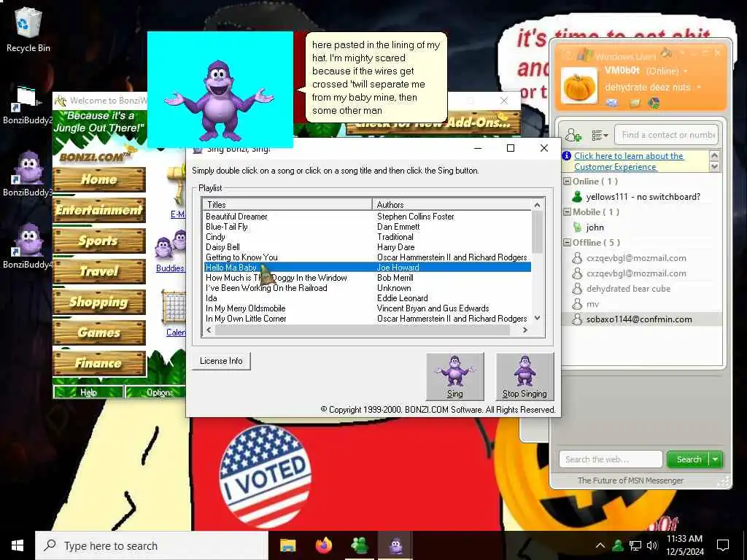Click playlist vertical scrollbar down arrow
Image resolution: width=747 pixels, height=560 pixels.
click(538, 318)
